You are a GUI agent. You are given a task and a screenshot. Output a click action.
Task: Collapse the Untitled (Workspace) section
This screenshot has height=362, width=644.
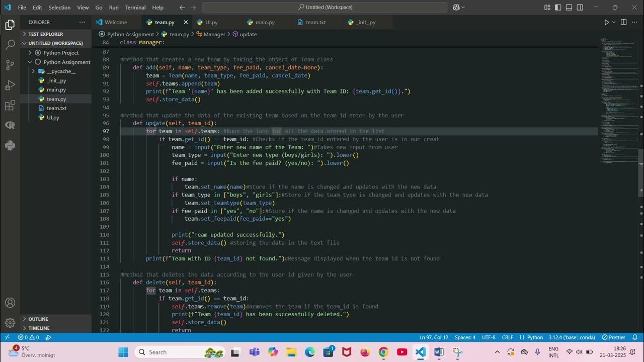pos(56,43)
